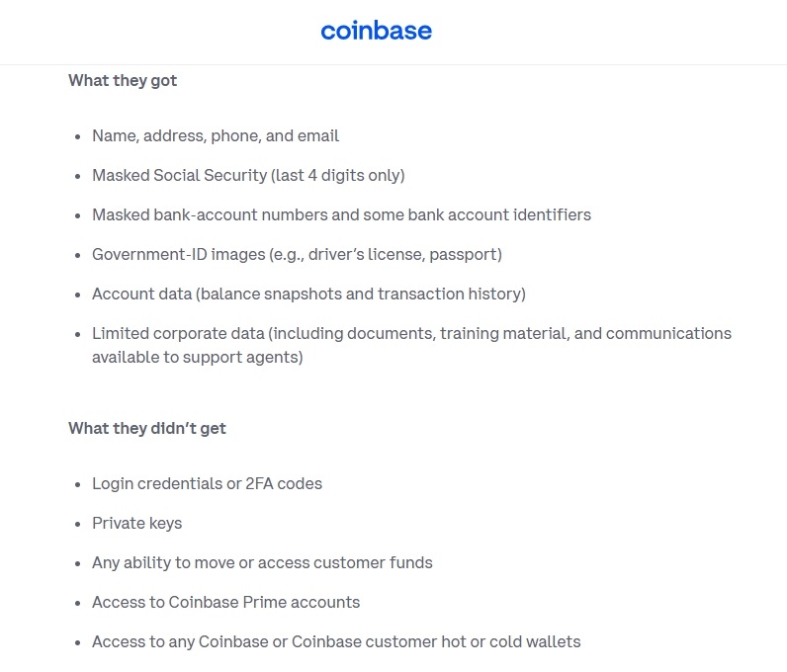Click the 'Masked bank-account numbers' list item
This screenshot has height=672, width=787.
click(341, 214)
